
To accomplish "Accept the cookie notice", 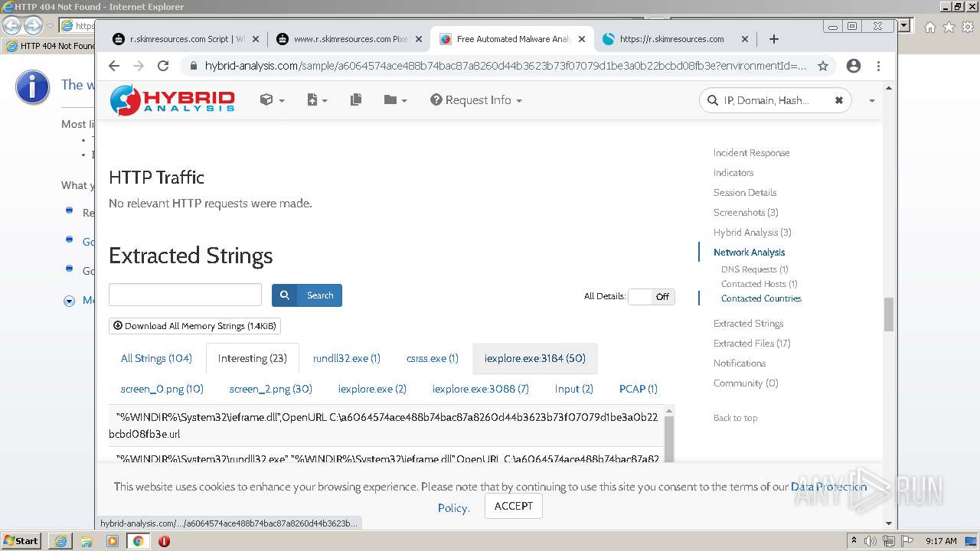I will pos(514,507).
